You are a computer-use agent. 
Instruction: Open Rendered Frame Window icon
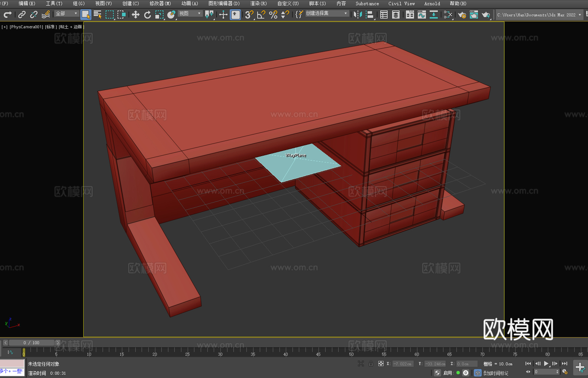[x=474, y=14]
